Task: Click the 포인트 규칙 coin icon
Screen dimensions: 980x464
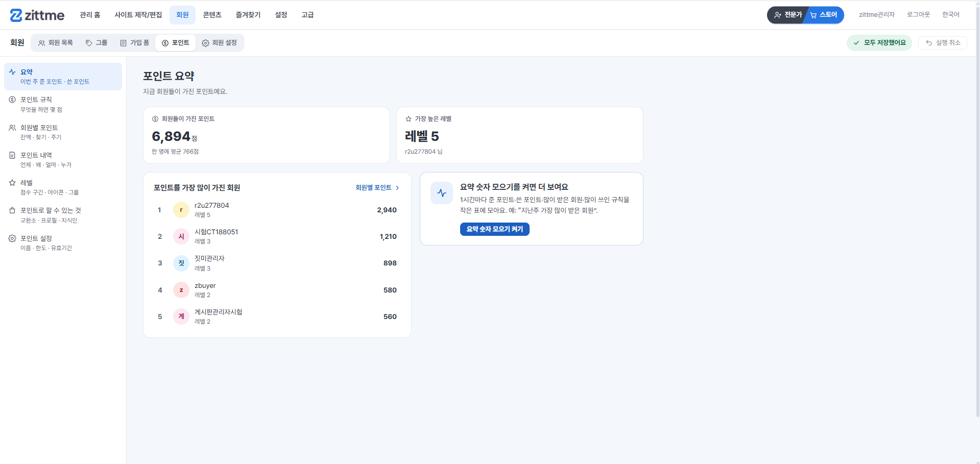Action: coord(12,100)
